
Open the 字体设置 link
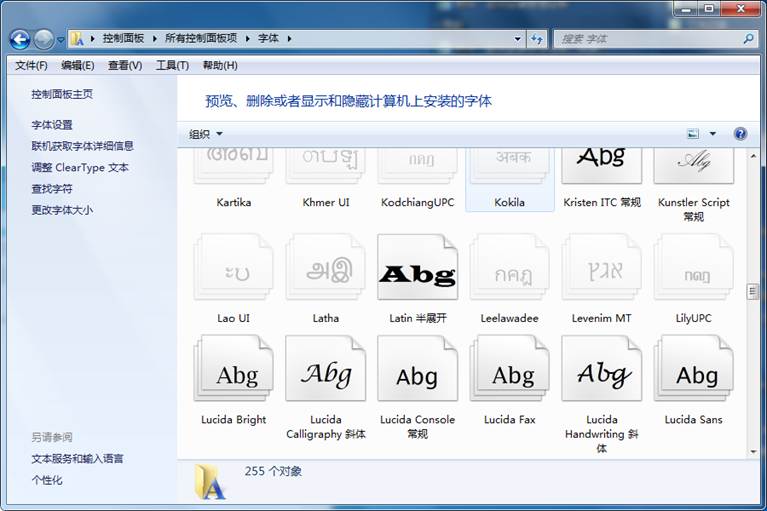pos(52,125)
